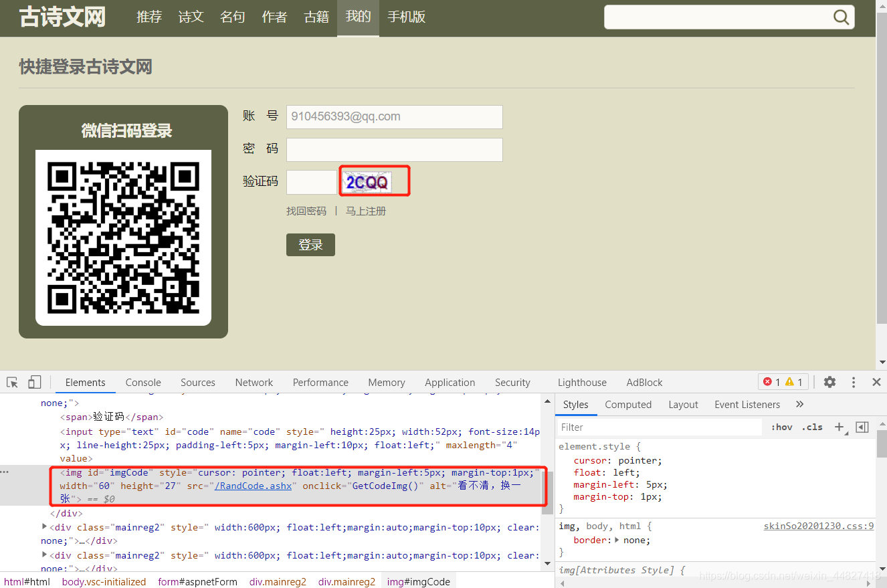Switch to Memory tab
This screenshot has height=588, width=887.
pos(387,382)
